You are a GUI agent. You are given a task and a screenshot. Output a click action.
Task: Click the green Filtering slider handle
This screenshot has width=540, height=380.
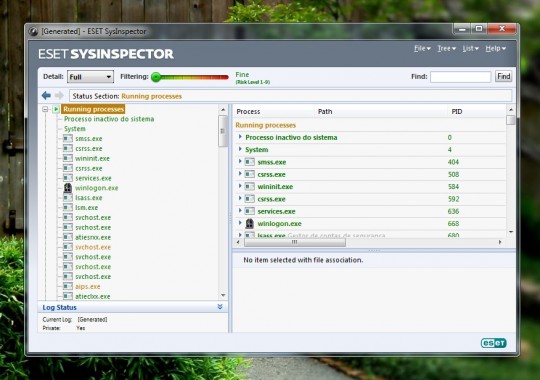(x=156, y=77)
